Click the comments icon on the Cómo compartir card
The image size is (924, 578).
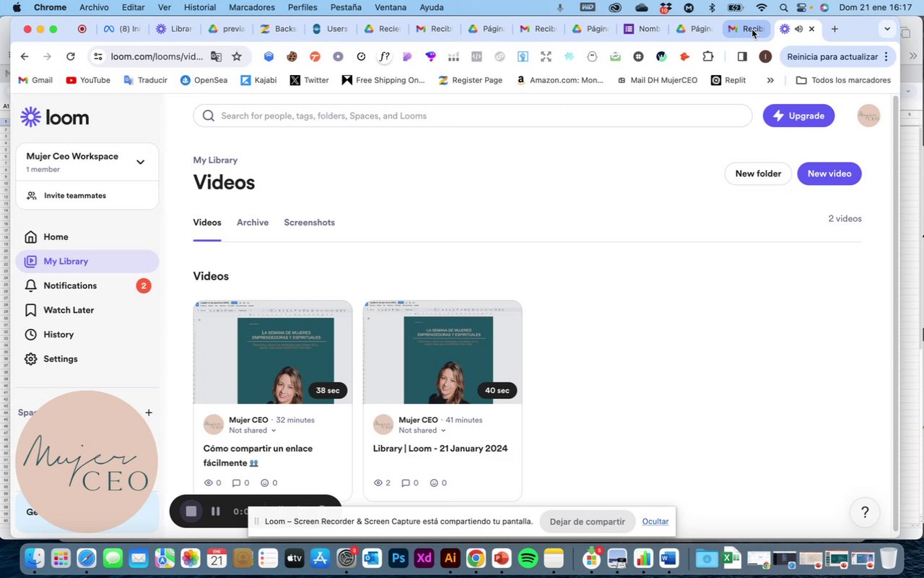click(x=236, y=483)
